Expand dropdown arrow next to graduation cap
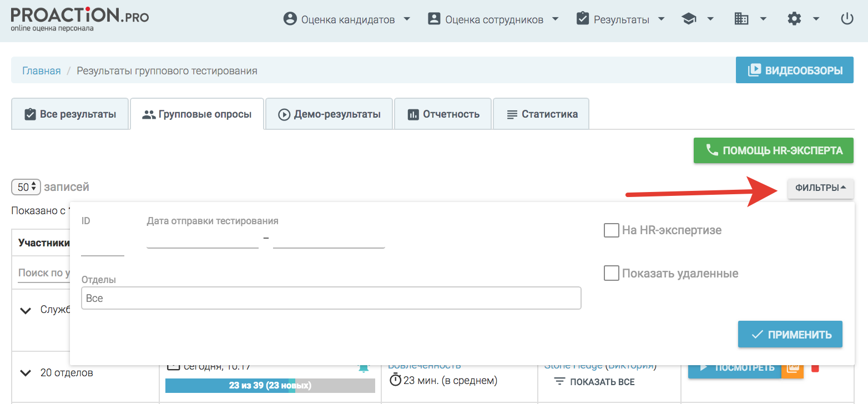The image size is (868, 404). [x=710, y=19]
